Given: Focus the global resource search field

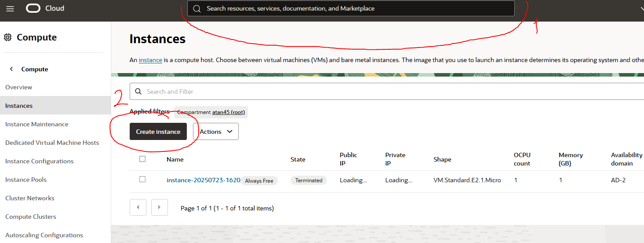Looking at the screenshot, I should click(351, 8).
